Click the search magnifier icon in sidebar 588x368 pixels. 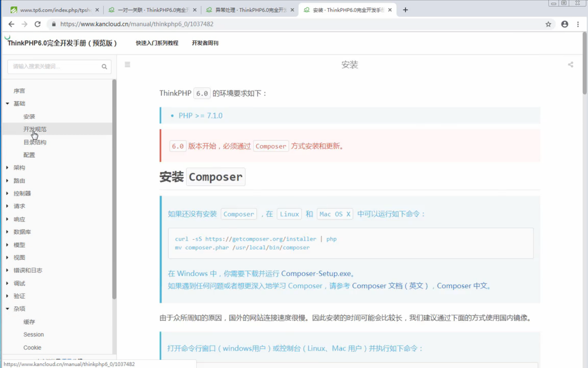[104, 67]
